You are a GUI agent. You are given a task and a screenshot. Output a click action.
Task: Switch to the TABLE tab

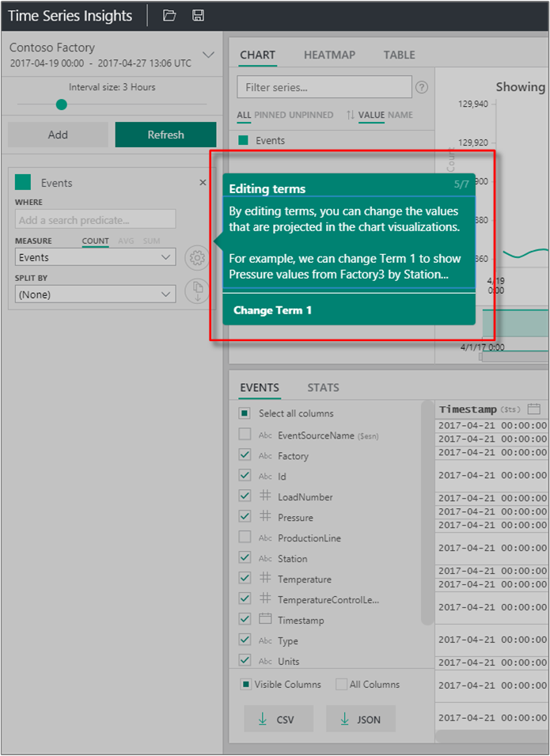(399, 55)
